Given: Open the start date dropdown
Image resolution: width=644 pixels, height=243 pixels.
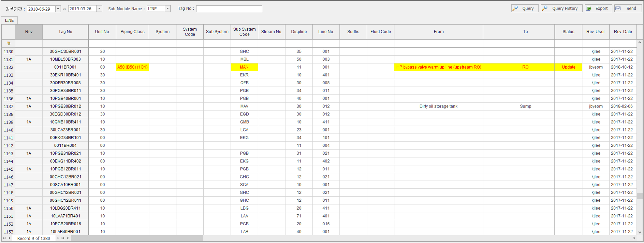Looking at the screenshot, I should (58, 9).
